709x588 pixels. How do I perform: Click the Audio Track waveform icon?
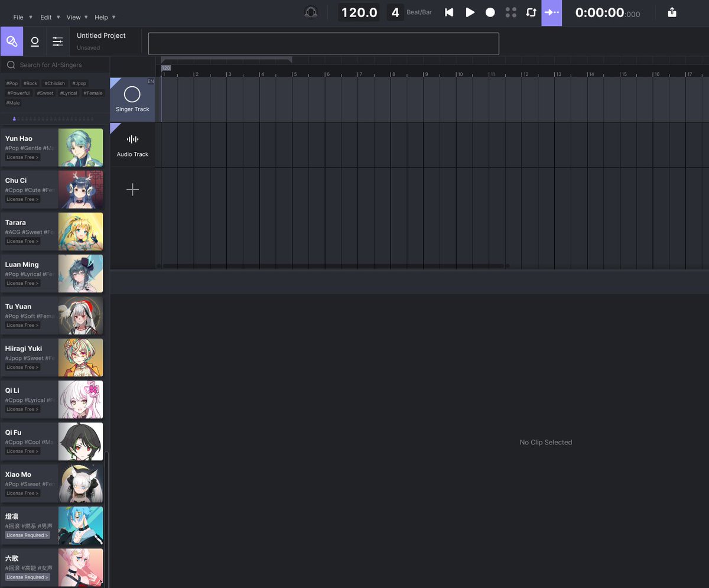[132, 139]
